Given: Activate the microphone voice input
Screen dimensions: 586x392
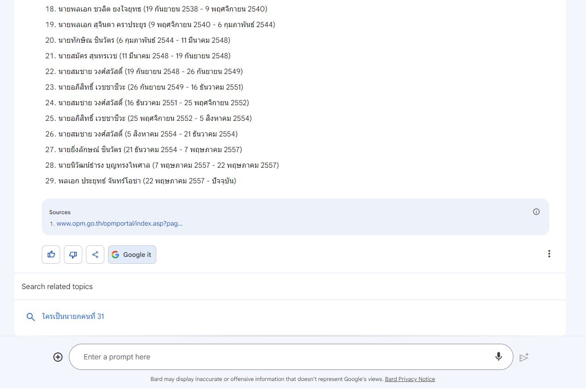Looking at the screenshot, I should [x=498, y=357].
